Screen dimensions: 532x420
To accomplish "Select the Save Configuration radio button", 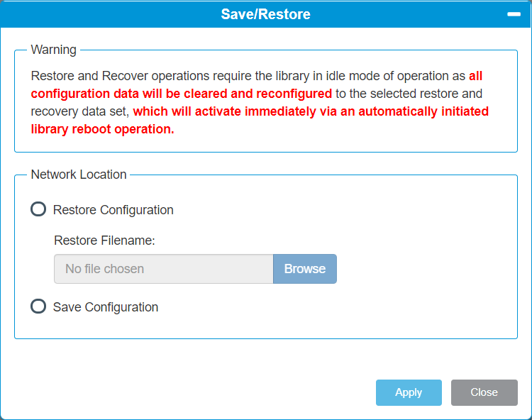I will (x=38, y=306).
